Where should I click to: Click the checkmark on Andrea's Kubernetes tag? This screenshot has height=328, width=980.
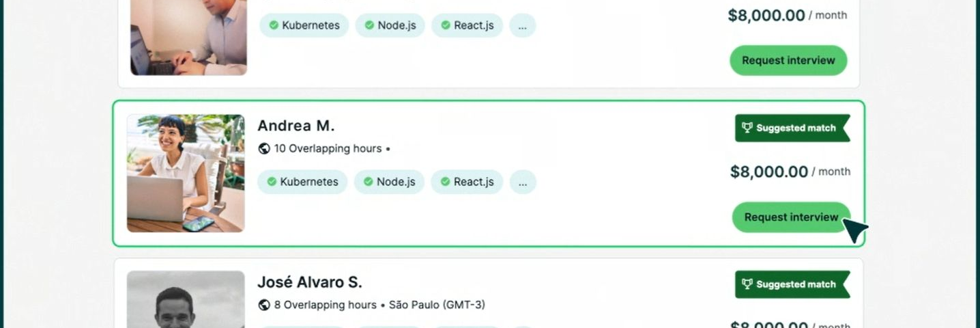click(x=272, y=182)
